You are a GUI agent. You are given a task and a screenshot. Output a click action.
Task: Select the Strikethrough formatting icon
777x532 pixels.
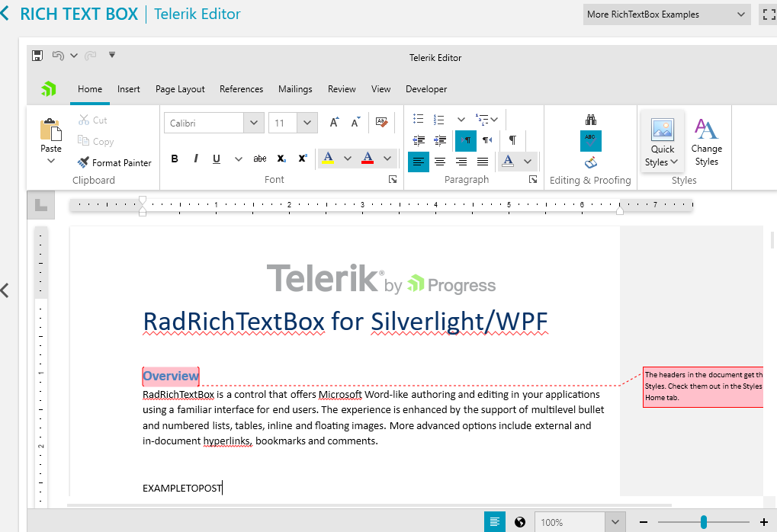(259, 159)
